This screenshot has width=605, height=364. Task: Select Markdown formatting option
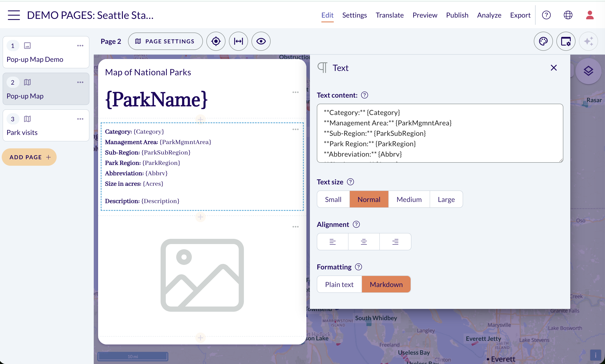click(x=386, y=284)
